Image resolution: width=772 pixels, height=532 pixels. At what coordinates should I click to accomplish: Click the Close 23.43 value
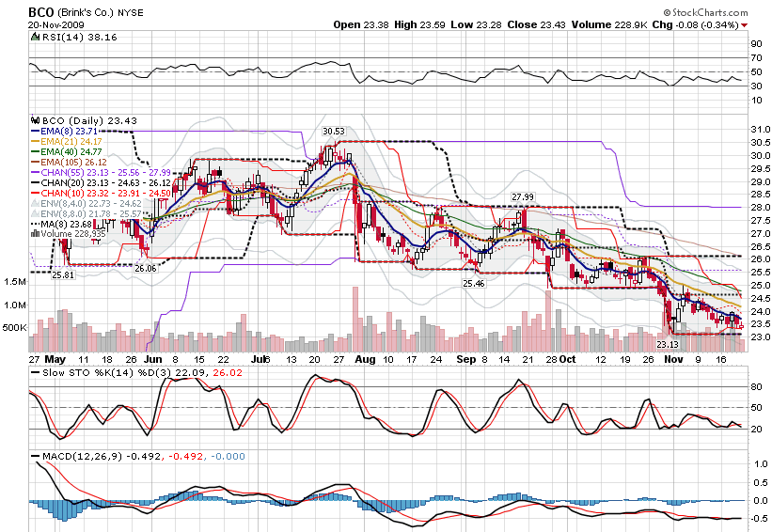(x=537, y=24)
